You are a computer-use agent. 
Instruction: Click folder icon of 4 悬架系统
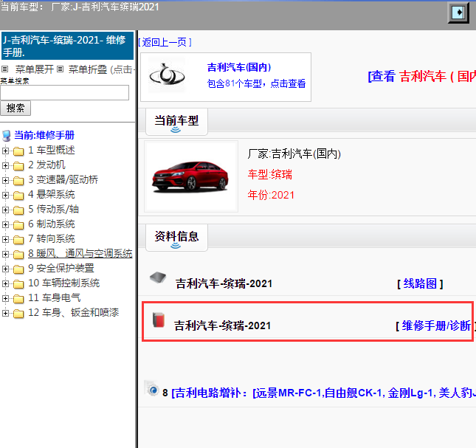(x=18, y=196)
